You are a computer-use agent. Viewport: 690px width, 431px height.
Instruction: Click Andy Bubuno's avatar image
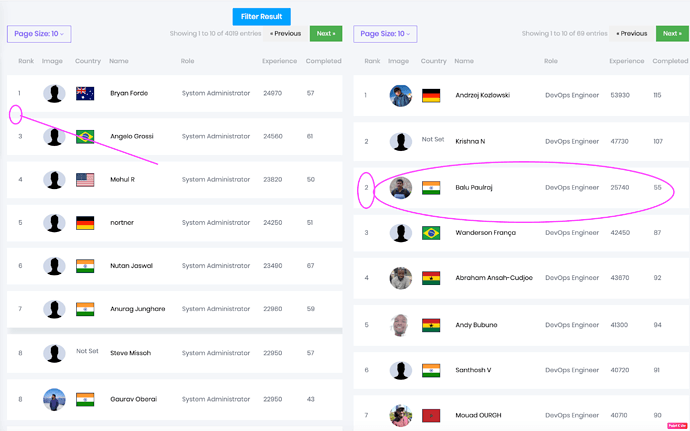(x=401, y=325)
